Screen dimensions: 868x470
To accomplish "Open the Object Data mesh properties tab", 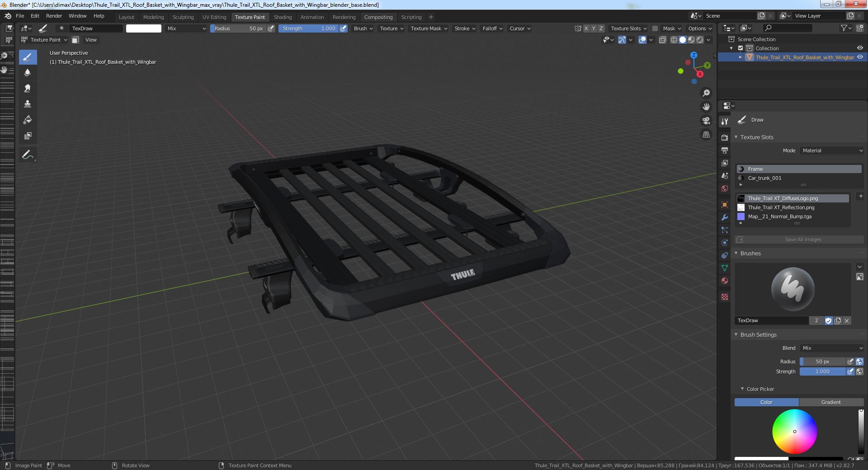I will click(x=725, y=268).
